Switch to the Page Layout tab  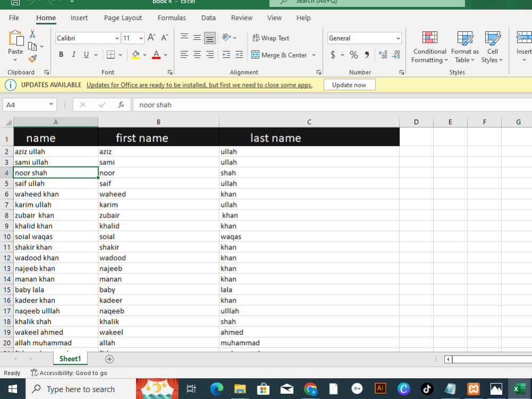123,18
